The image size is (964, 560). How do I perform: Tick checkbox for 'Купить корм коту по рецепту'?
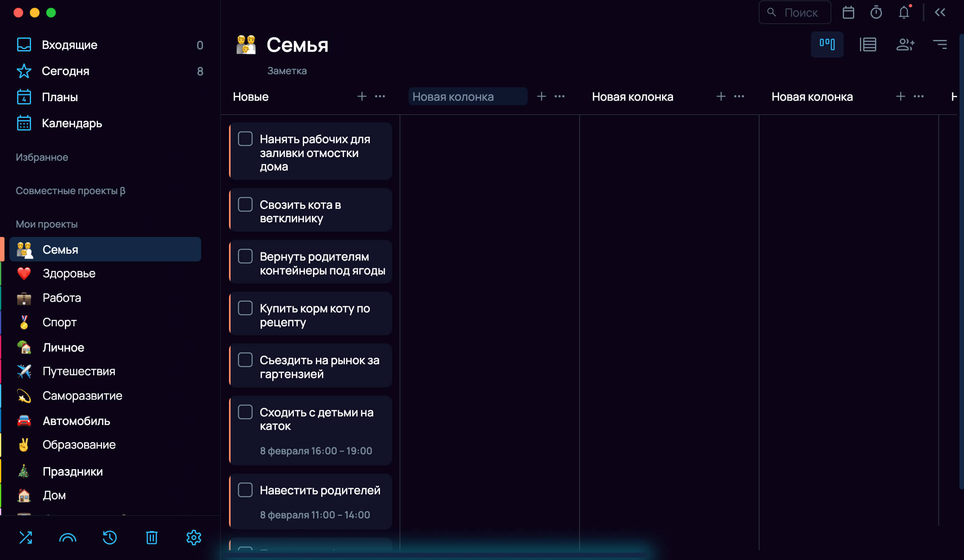click(245, 308)
